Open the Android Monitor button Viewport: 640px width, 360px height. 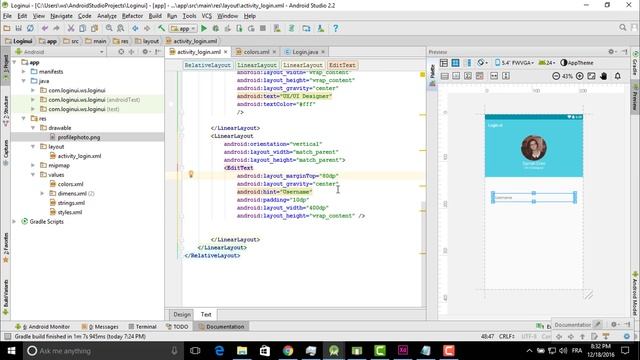click(42, 327)
